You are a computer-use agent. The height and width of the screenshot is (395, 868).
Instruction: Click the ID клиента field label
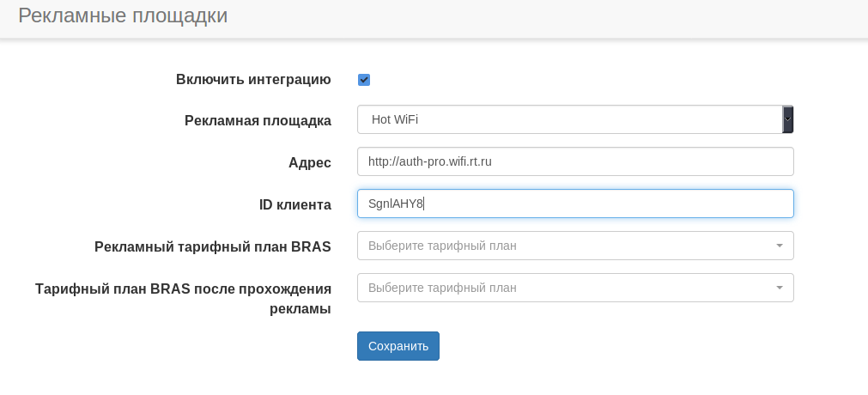pos(294,204)
